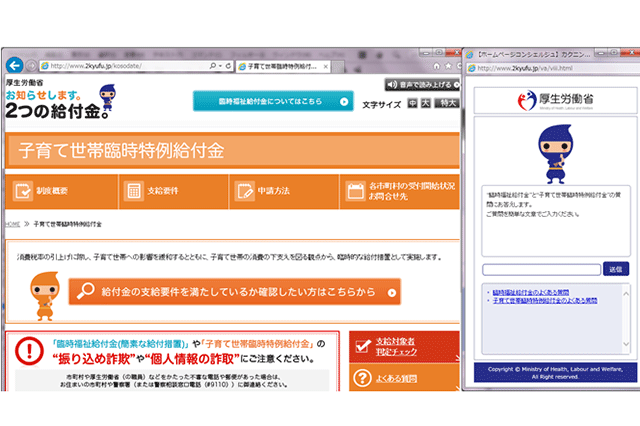Click the checkmark icon beside 支給対象者判定チェック
The height and width of the screenshot is (426, 640).
point(363,346)
